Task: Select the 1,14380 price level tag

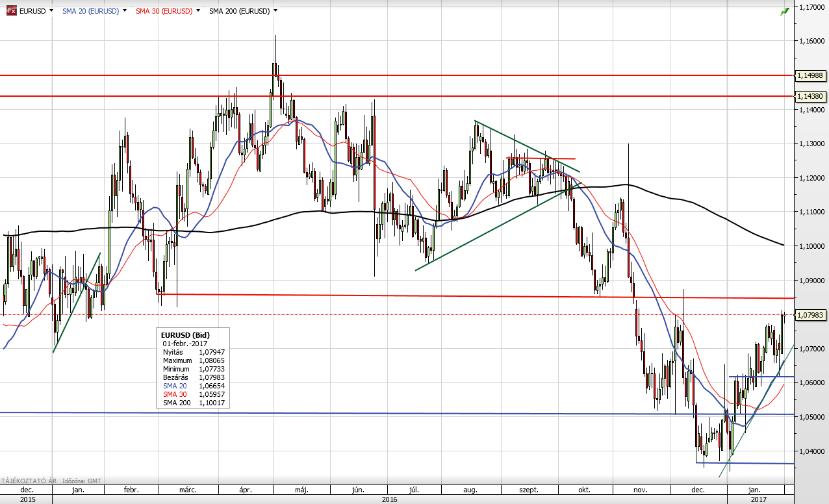Action: pos(811,96)
